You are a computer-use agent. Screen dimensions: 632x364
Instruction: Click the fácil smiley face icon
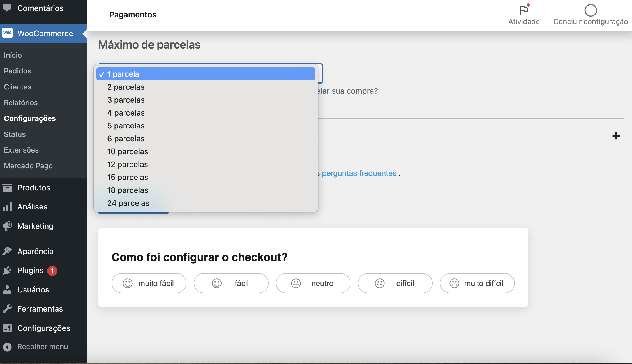click(216, 283)
